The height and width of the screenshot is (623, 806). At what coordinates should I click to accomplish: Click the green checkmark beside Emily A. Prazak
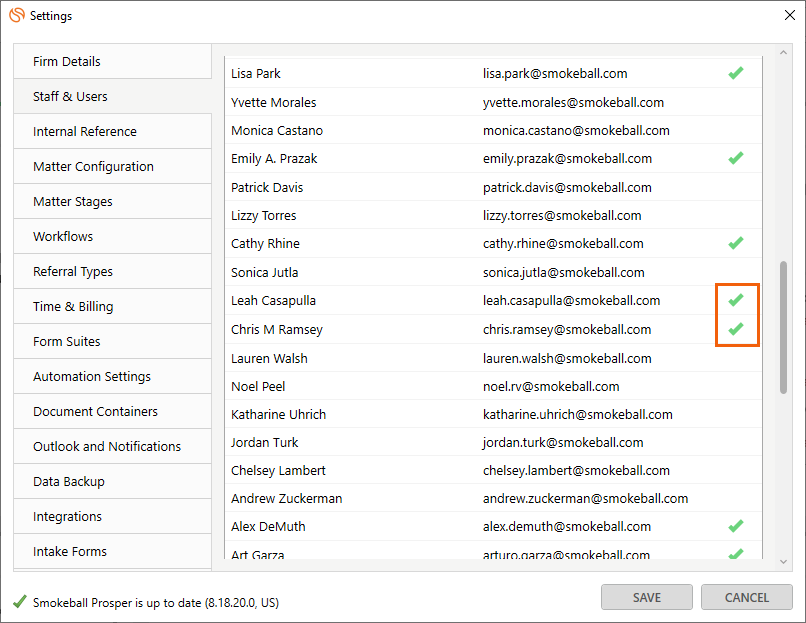pos(736,158)
